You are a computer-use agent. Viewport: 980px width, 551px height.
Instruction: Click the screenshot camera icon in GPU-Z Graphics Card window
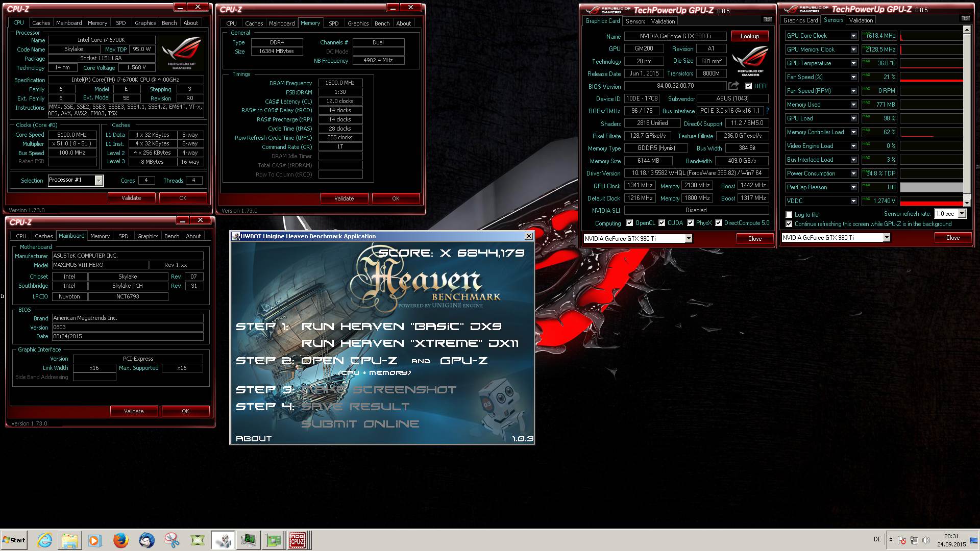[x=767, y=19]
